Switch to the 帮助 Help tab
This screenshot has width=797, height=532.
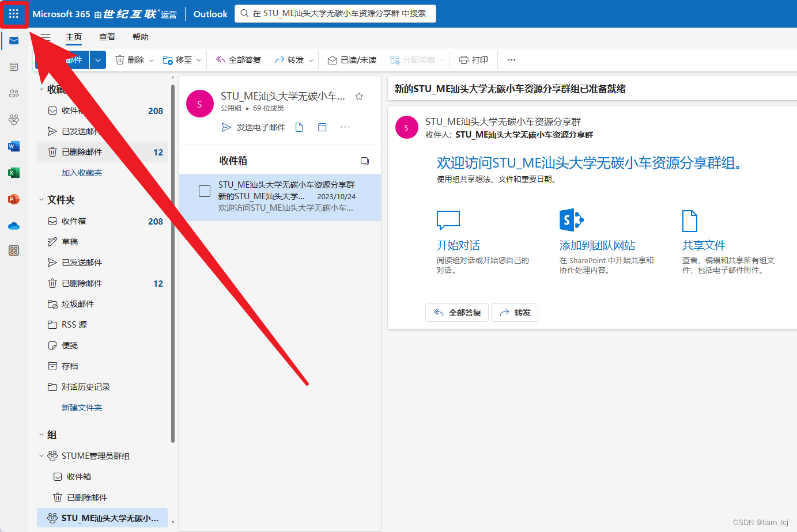(x=141, y=37)
